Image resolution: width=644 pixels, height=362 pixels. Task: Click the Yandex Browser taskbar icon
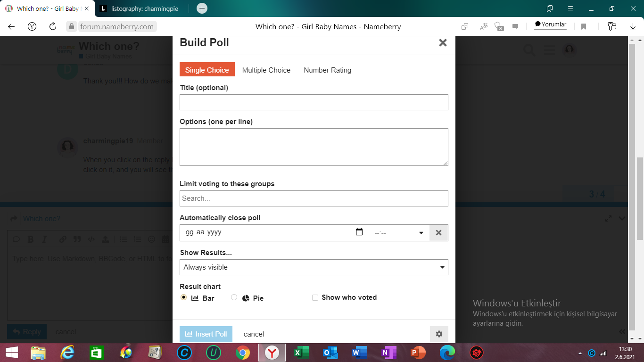(x=272, y=352)
